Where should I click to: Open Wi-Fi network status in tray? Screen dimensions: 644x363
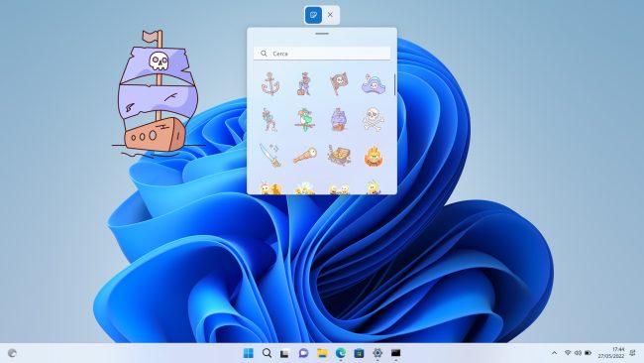point(568,353)
